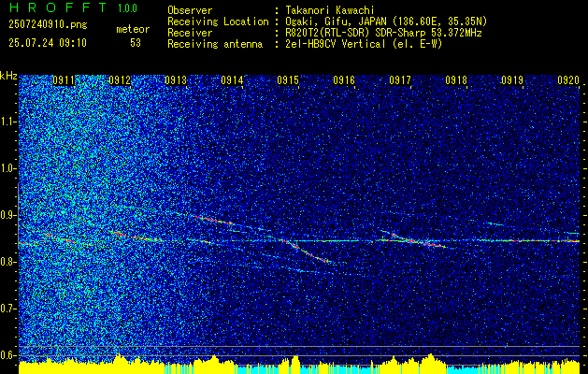Click the small echo below 0919
Image resolution: width=588 pixels, height=374 pixels.
[x=494, y=224]
